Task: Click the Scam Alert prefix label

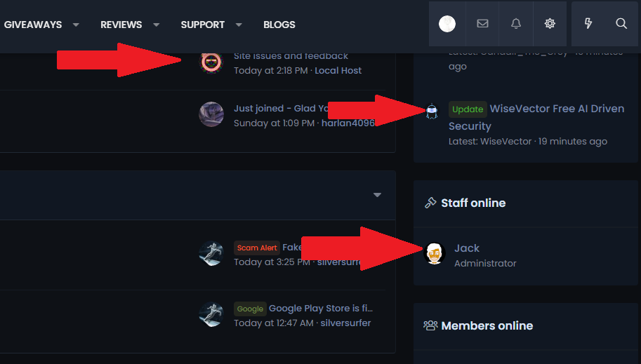Action: [257, 248]
